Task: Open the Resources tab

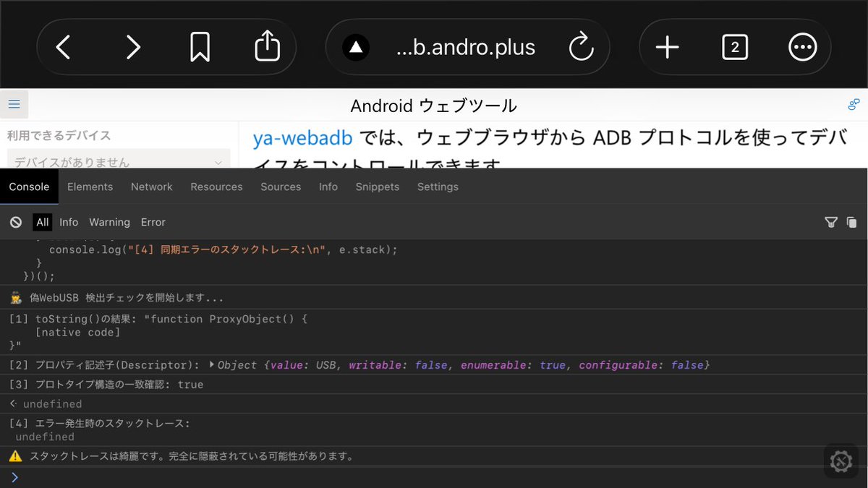Action: [x=216, y=187]
